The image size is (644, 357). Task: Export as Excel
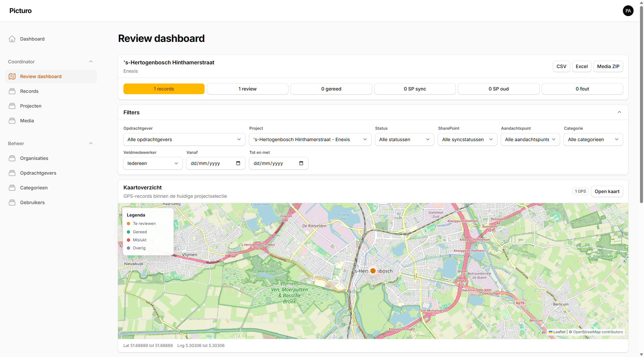[582, 66]
